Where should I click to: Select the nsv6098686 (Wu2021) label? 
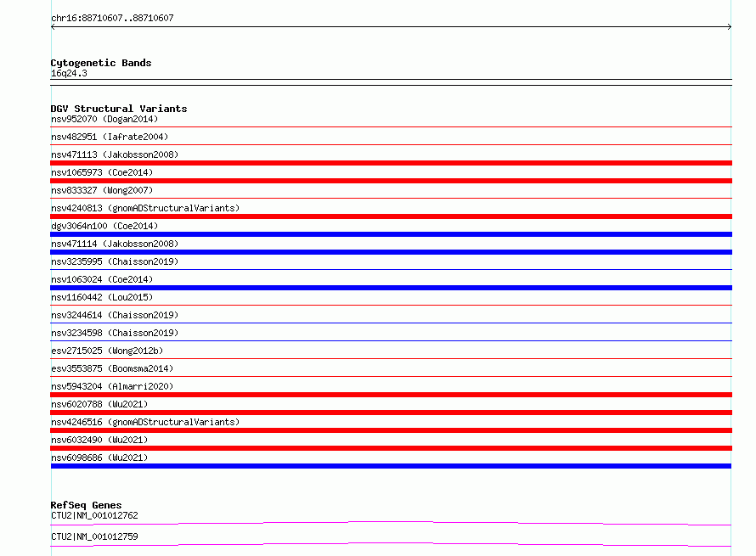point(99,458)
